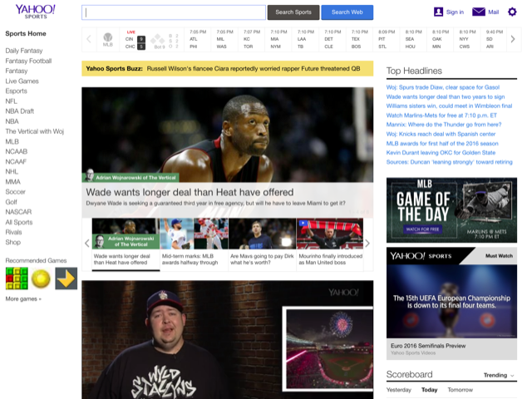Viewport: 532px width, 399px height.
Task: Play the Euro 2016 Semifinals Preview video
Action: pos(451,301)
